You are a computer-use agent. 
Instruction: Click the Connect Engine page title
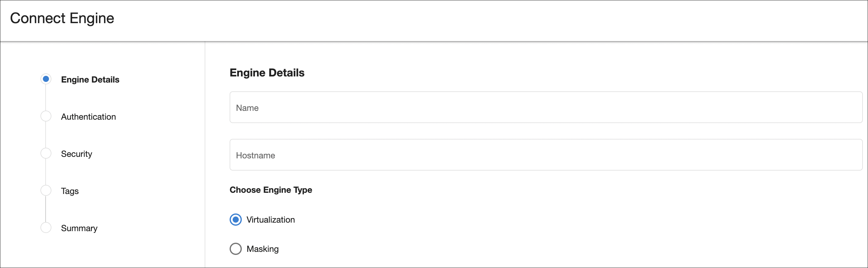62,18
